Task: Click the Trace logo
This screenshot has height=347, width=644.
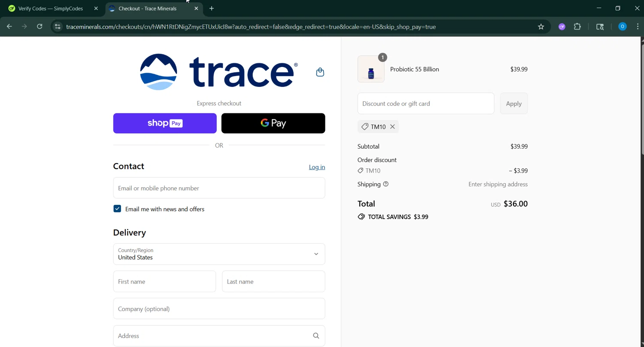Action: 219,72
